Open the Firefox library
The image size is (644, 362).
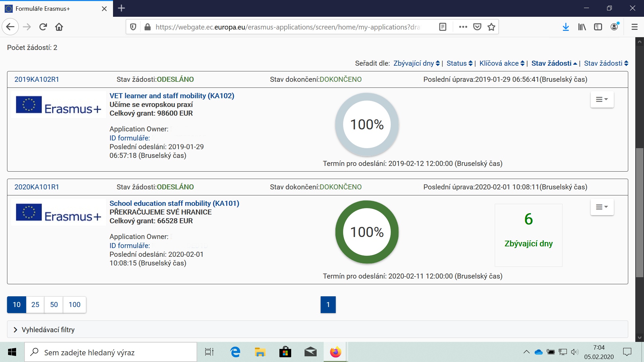point(582,27)
